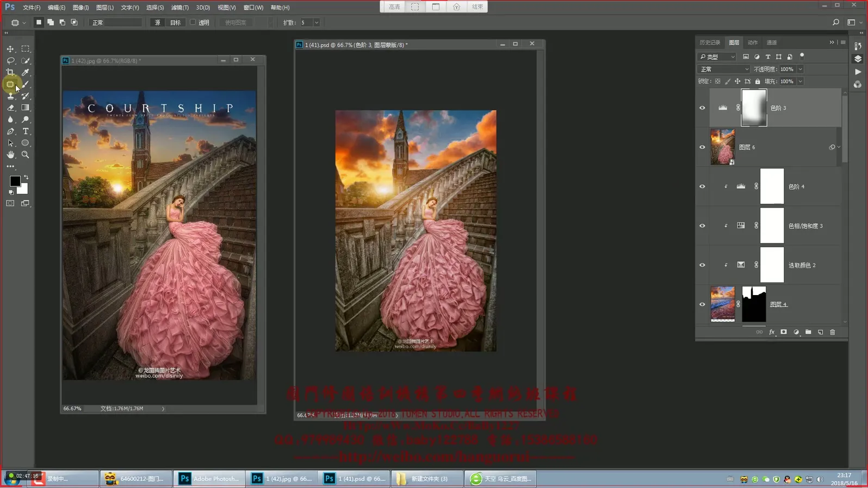Select the Move tool
This screenshot has height=488, width=868.
point(10,49)
